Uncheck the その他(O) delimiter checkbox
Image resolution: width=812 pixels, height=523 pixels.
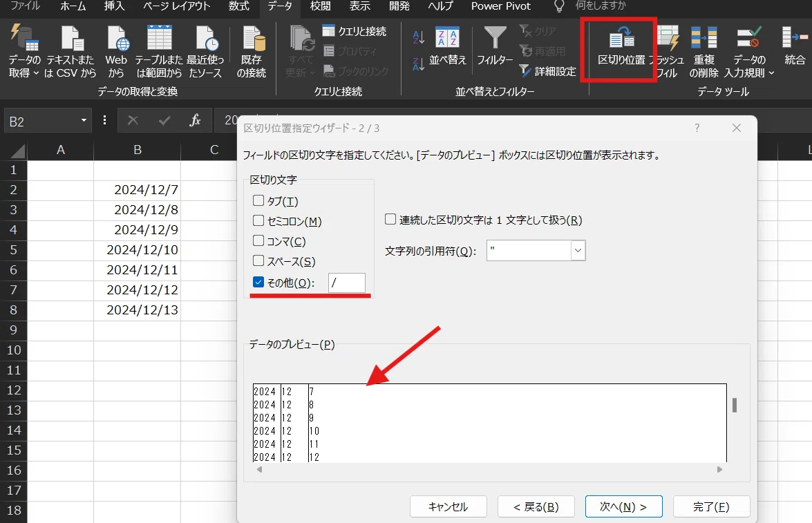258,282
